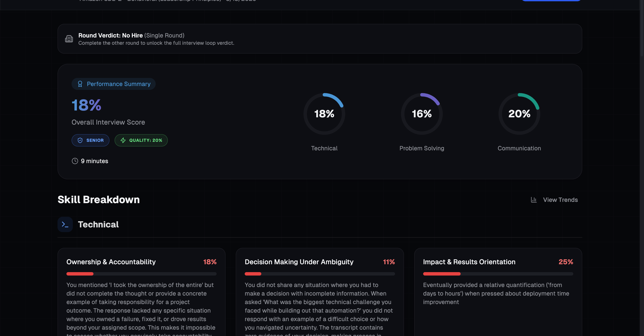Click the building icon beside Round Verdict
Viewport: 644px width, 336px height.
tap(69, 39)
